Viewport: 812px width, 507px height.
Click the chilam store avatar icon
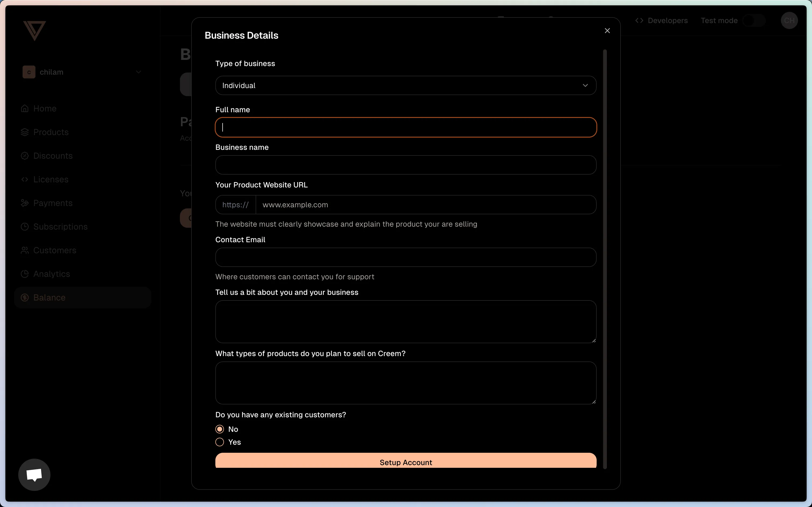[29, 72]
